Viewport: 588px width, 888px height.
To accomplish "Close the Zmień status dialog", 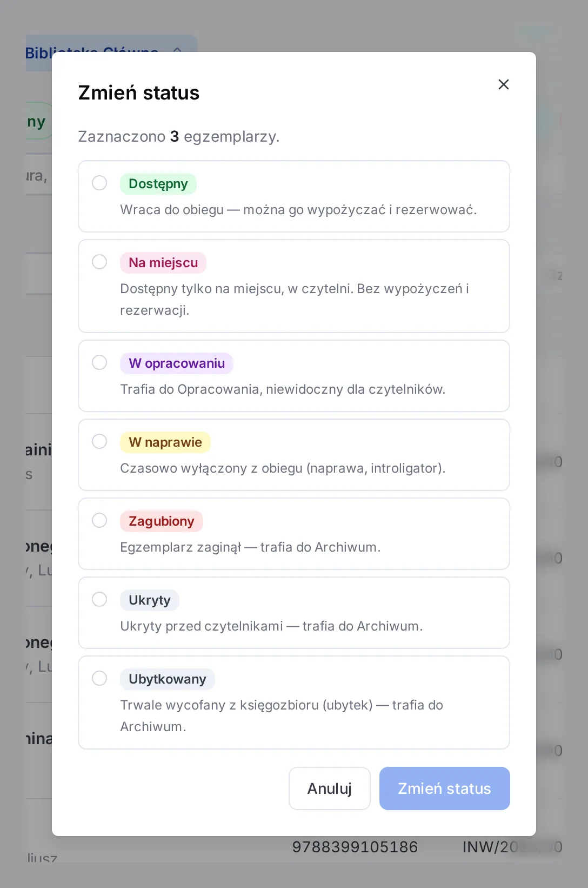I will (x=503, y=84).
